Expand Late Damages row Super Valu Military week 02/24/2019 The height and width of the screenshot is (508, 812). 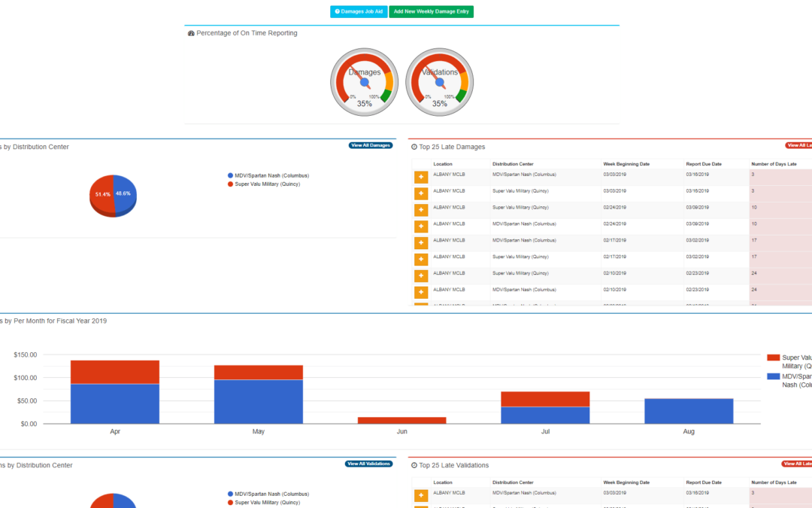[421, 210]
